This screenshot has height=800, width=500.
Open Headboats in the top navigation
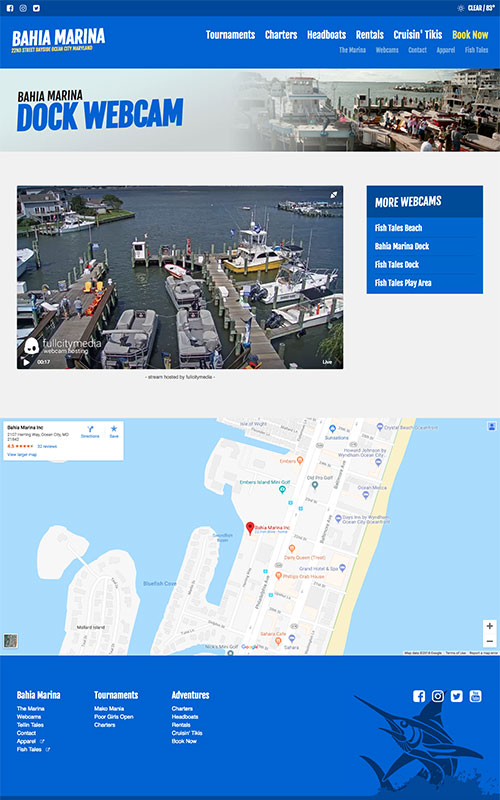pos(327,35)
